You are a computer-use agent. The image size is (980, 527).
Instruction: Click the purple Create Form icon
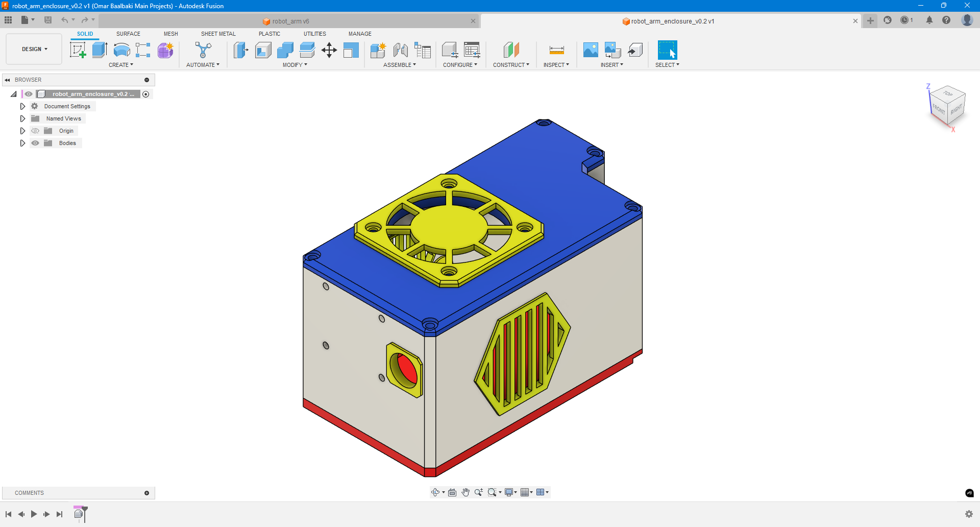click(x=165, y=50)
